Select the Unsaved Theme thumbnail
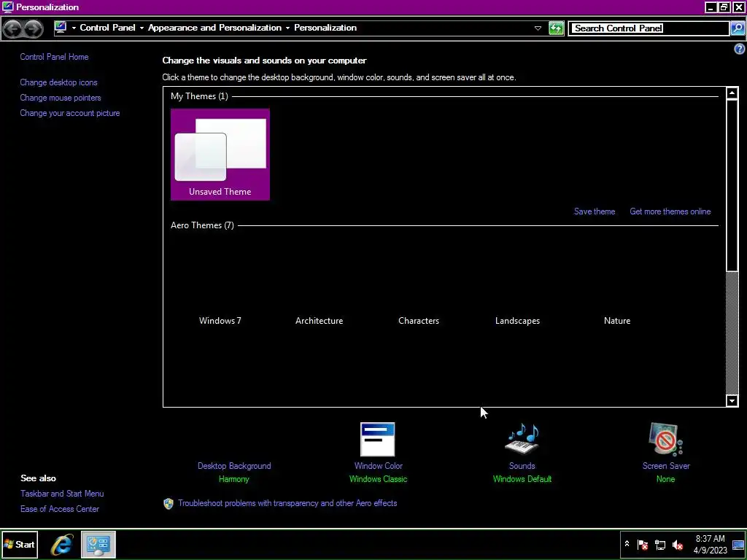The image size is (747, 560). point(220,155)
